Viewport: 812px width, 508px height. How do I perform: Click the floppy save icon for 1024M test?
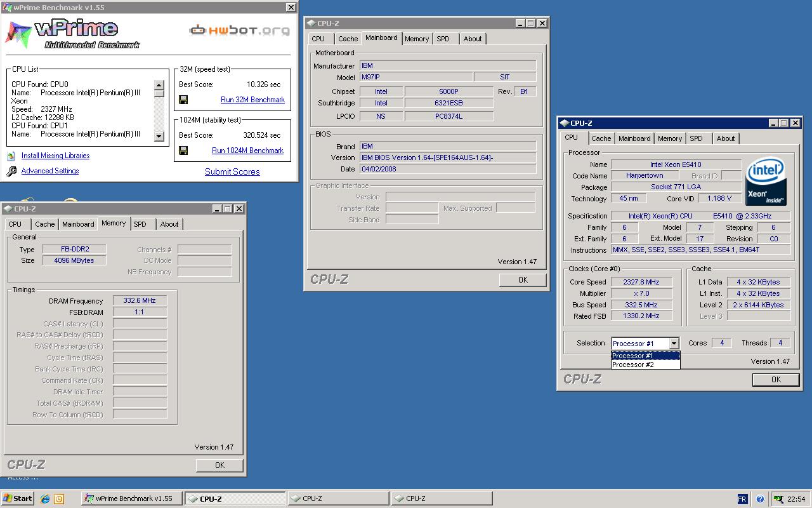(x=183, y=150)
